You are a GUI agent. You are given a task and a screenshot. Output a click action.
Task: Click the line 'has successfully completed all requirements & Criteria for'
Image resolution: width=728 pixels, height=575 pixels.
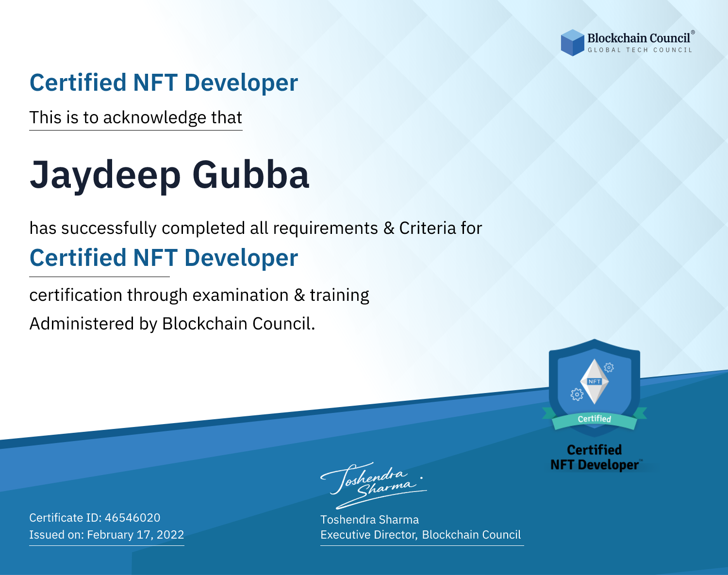256,228
